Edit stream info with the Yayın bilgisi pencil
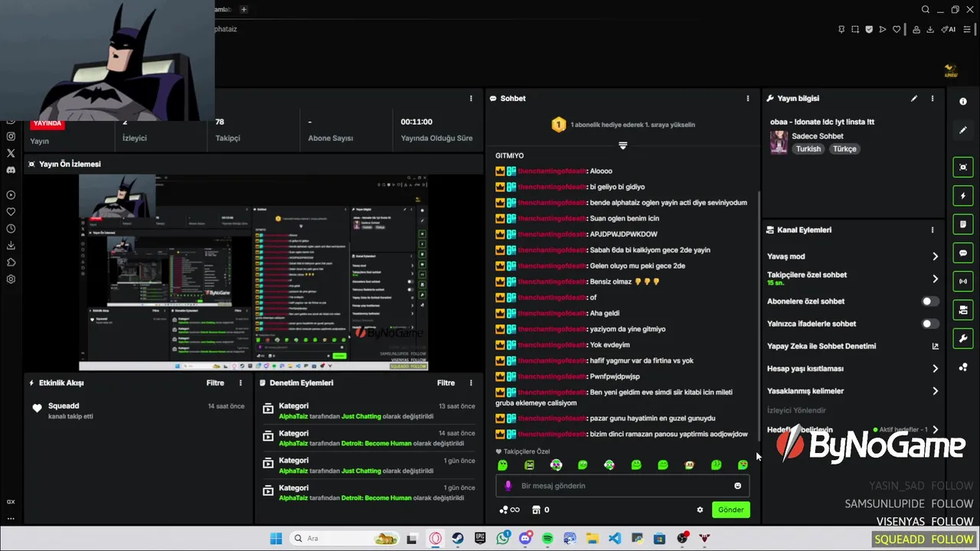980x551 pixels. [x=913, y=99]
